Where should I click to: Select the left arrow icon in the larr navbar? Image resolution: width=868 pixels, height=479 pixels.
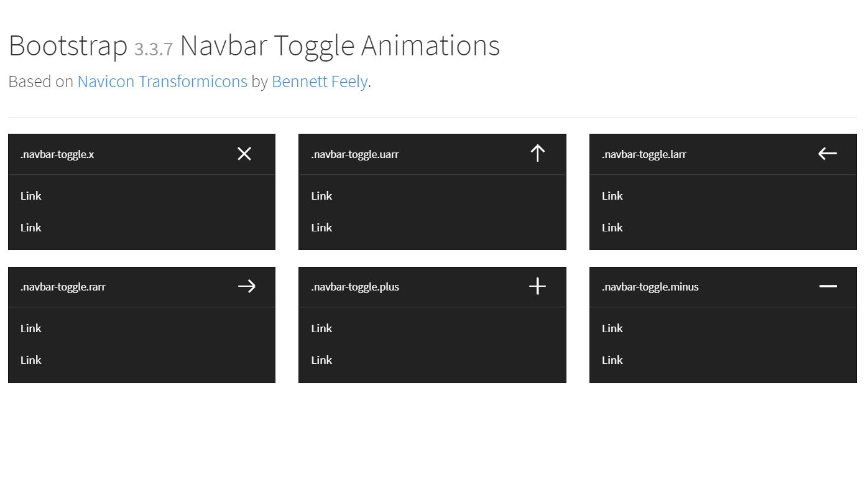click(827, 153)
